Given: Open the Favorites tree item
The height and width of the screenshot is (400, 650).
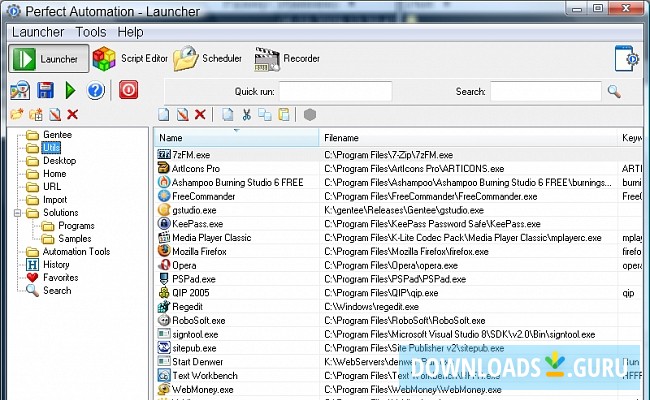Looking at the screenshot, I should tap(61, 277).
